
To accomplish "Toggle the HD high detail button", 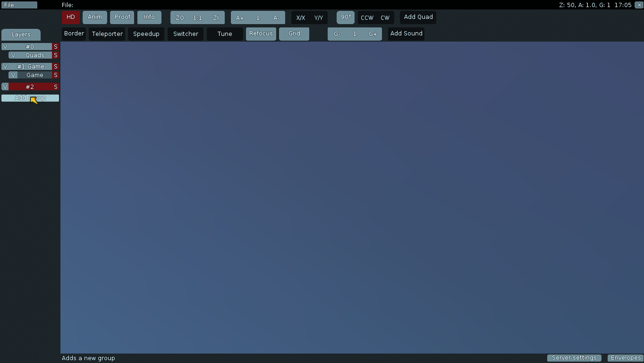I will tap(70, 17).
